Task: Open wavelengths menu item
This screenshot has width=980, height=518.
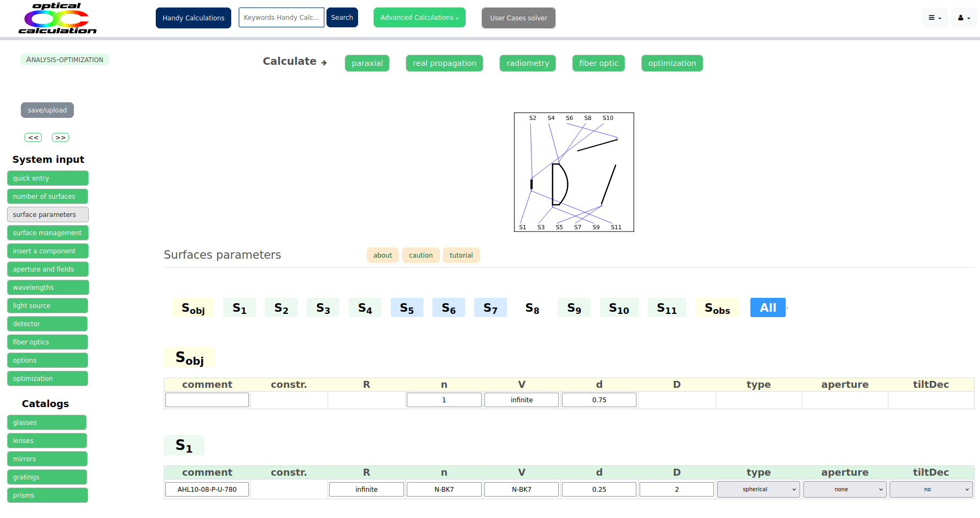Action: pyautogui.click(x=48, y=287)
